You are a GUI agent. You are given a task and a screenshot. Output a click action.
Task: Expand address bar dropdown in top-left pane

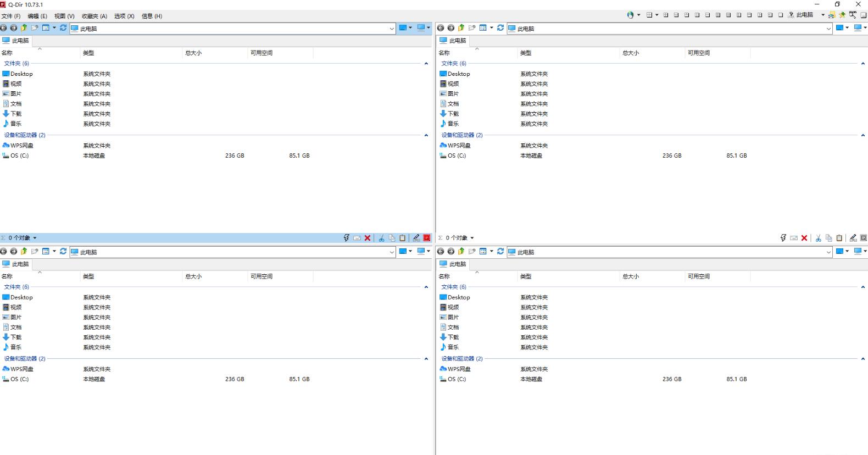[392, 29]
